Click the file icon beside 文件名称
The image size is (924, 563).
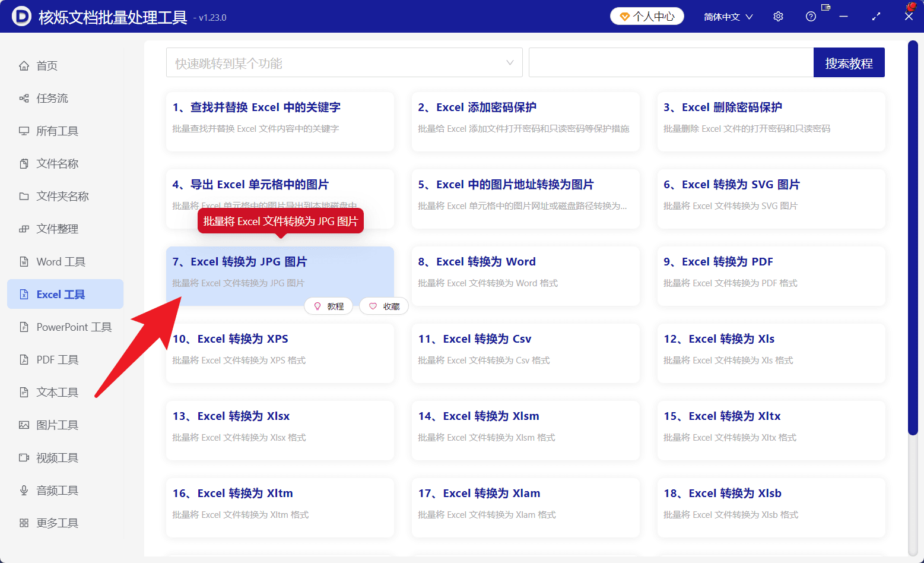pyautogui.click(x=24, y=164)
